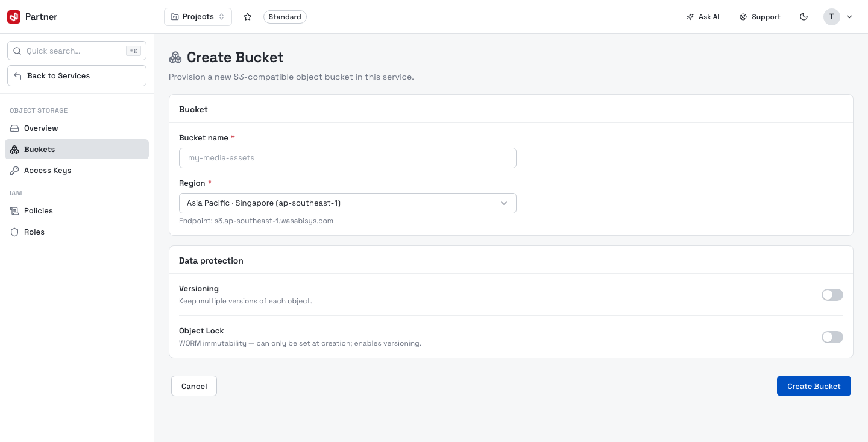Image resolution: width=868 pixels, height=442 pixels.
Task: Click the search magnifier icon
Action: pos(17,51)
